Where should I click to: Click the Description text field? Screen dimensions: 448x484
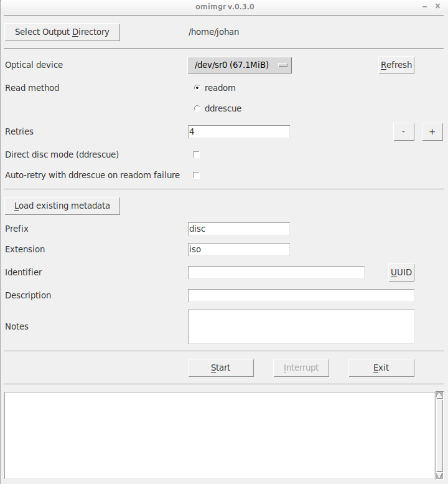pyautogui.click(x=301, y=295)
